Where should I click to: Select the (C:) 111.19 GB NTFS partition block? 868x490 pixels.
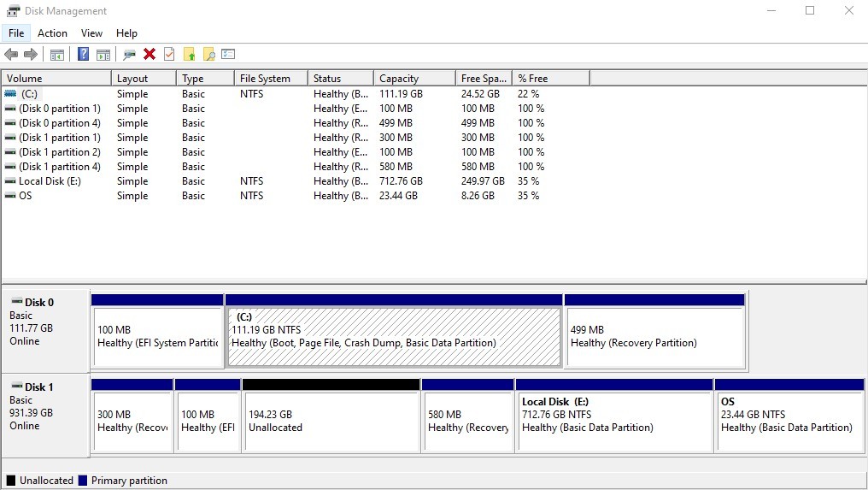[x=394, y=332]
